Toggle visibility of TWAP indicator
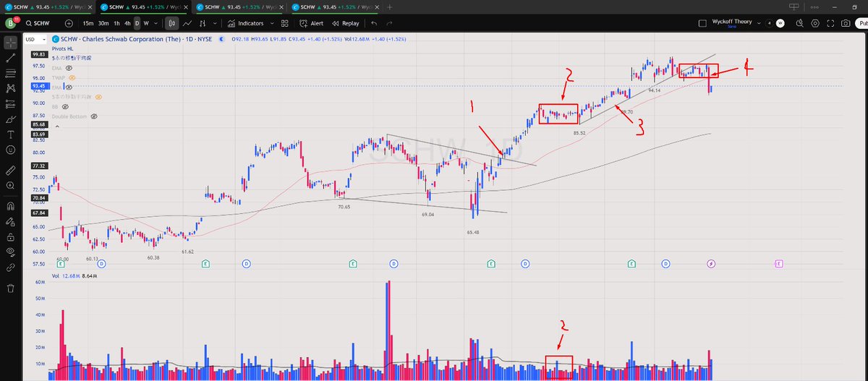868x381 pixels. (x=72, y=77)
